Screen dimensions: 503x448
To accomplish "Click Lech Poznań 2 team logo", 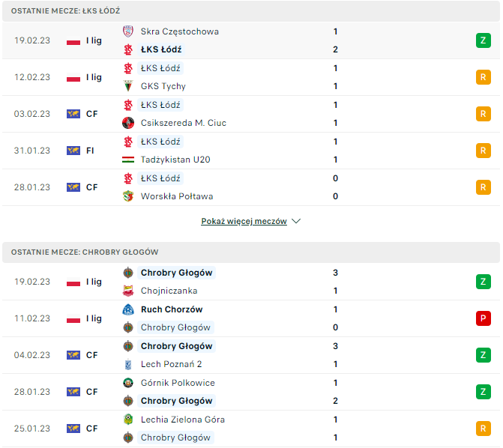I will click(127, 364).
